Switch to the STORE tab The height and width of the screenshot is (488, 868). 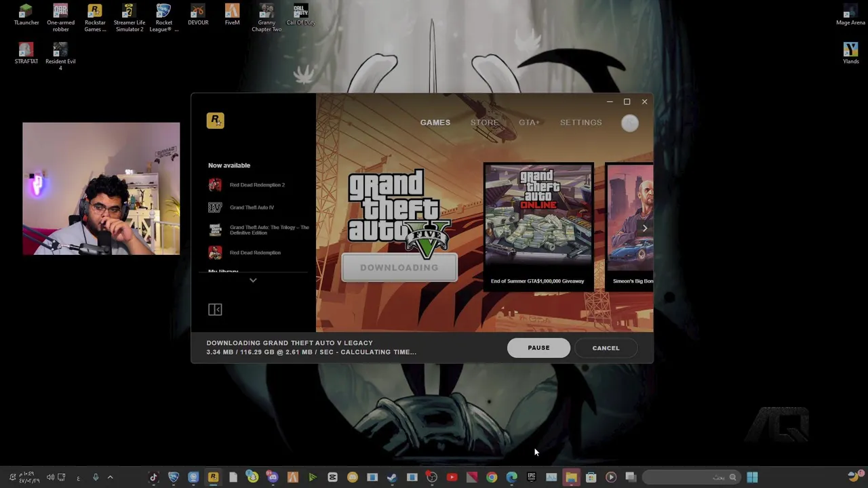tap(484, 123)
